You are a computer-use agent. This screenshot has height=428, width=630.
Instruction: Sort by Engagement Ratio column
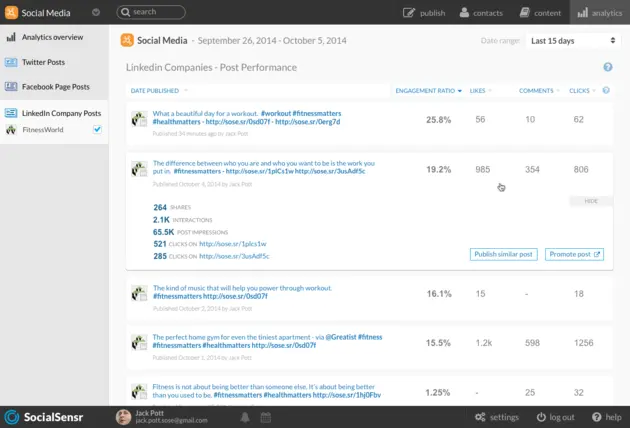click(428, 91)
